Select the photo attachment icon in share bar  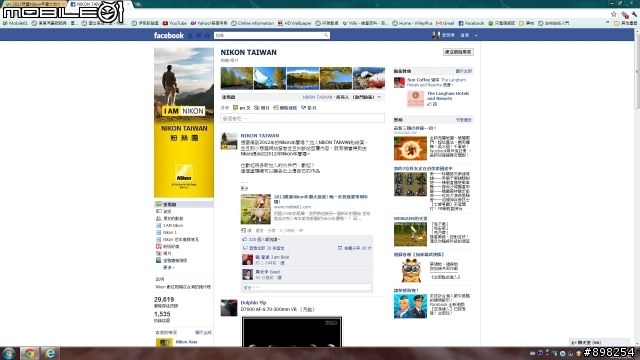[x=257, y=108]
